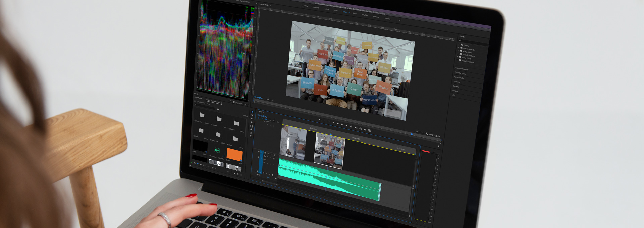644x228 pixels.
Task: Switch to the Color workspace
Action: tap(336, 10)
